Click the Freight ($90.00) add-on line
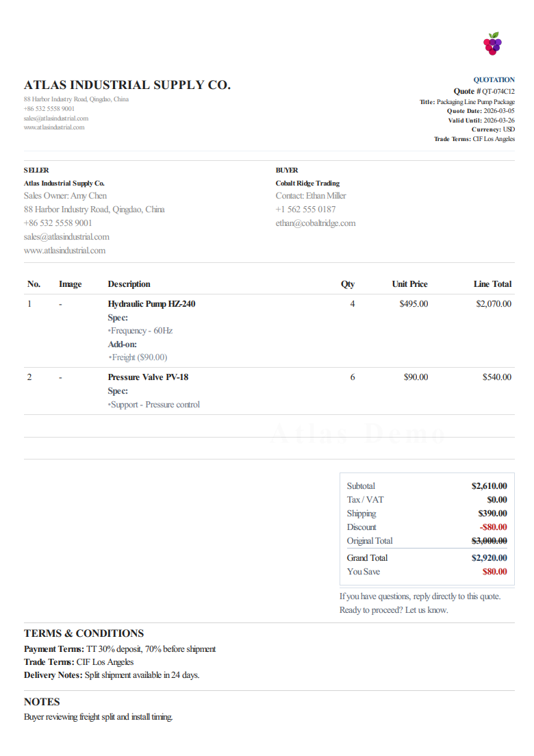The width and height of the screenshot is (534, 756). 139,357
